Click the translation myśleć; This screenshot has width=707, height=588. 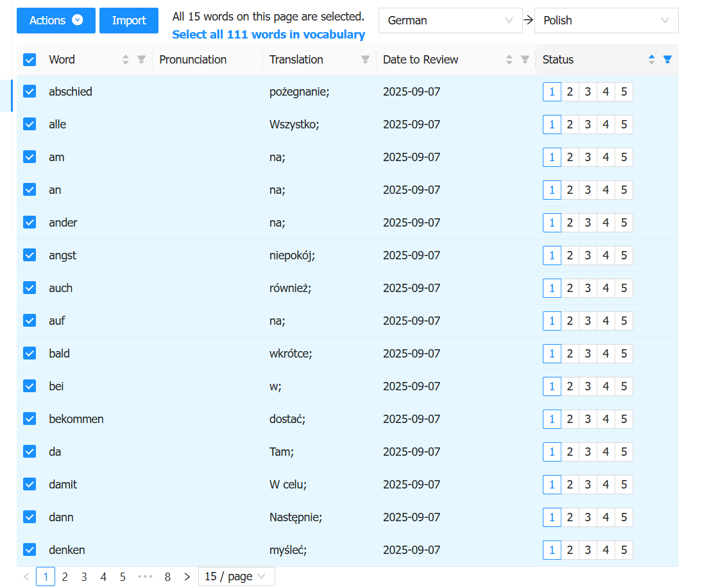288,550
